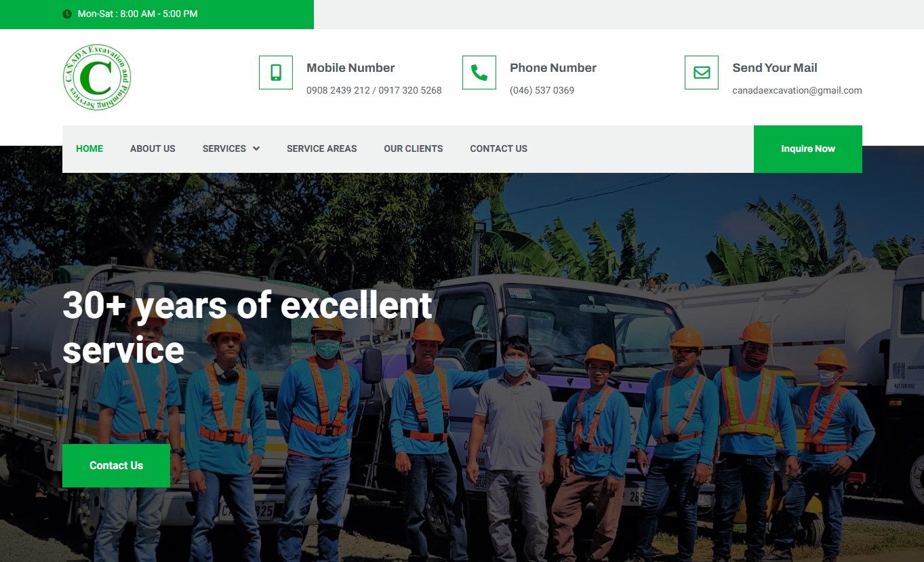Click the clock icon beside business hours

tap(67, 14)
